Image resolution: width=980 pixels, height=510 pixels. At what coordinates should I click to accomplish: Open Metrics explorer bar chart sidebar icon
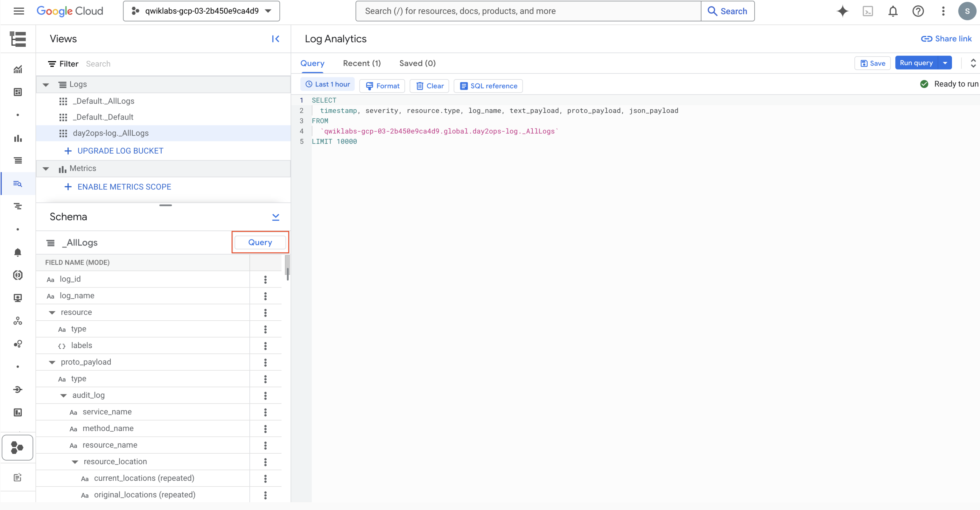coord(18,138)
